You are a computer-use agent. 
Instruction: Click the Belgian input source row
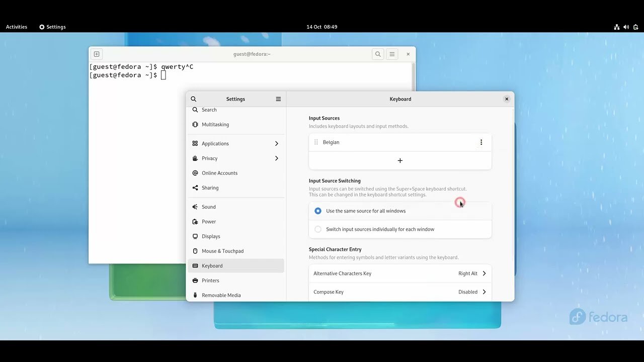[400, 142]
